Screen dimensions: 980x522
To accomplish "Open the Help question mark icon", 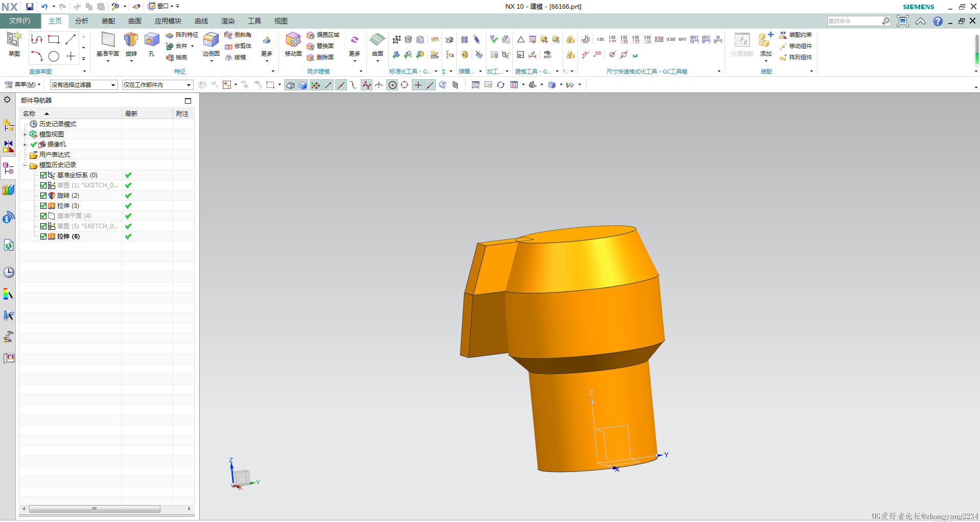I will click(x=938, y=21).
